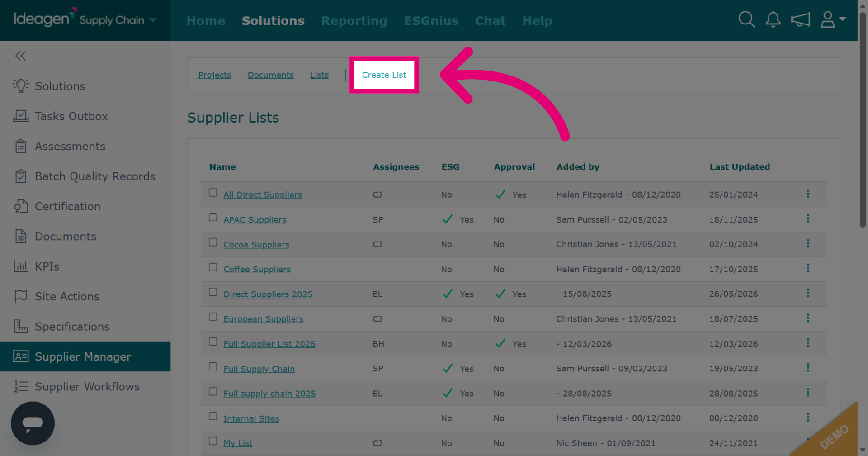This screenshot has height=456, width=868.
Task: Open announcements megaphone icon
Action: 800,20
